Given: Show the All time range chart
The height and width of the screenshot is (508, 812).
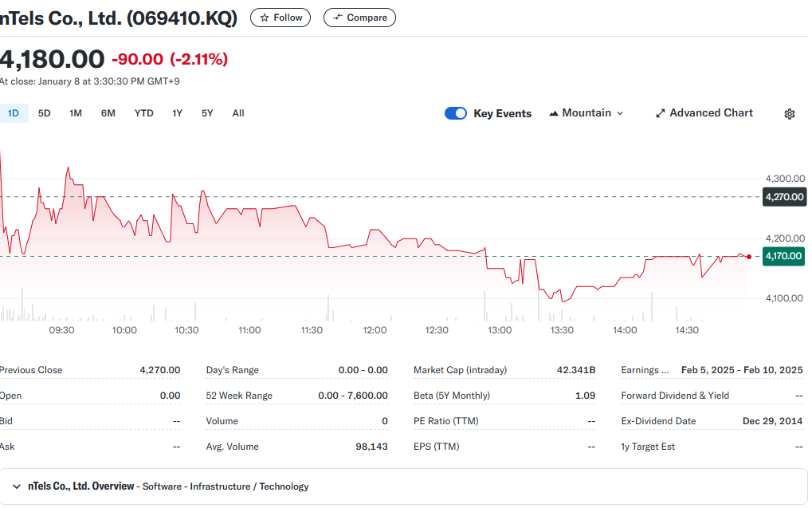Looking at the screenshot, I should coord(238,113).
